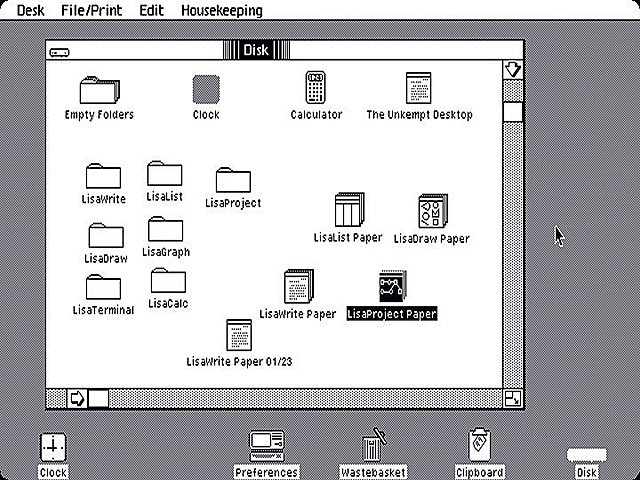Screen dimensions: 640x480
Task: Click the Disk window title bar
Action: [284, 50]
